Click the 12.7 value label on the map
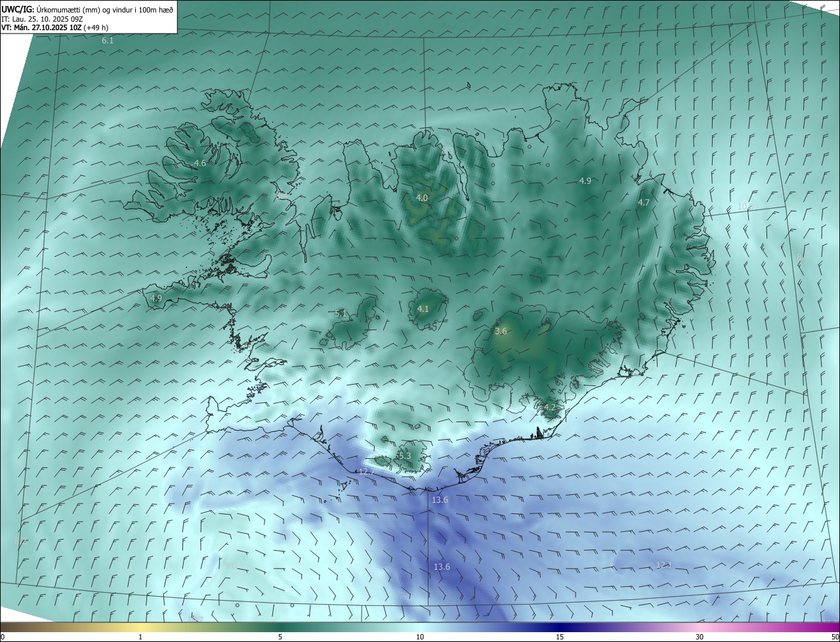The width and height of the screenshot is (840, 642). (367, 471)
